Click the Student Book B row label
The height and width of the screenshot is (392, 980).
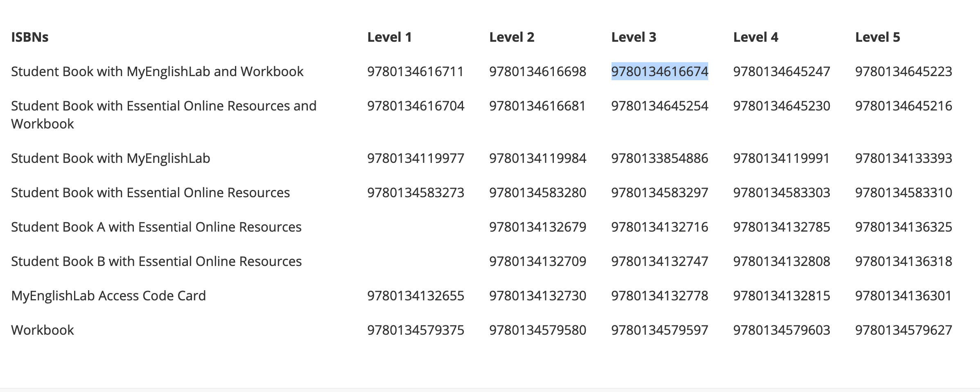(156, 261)
